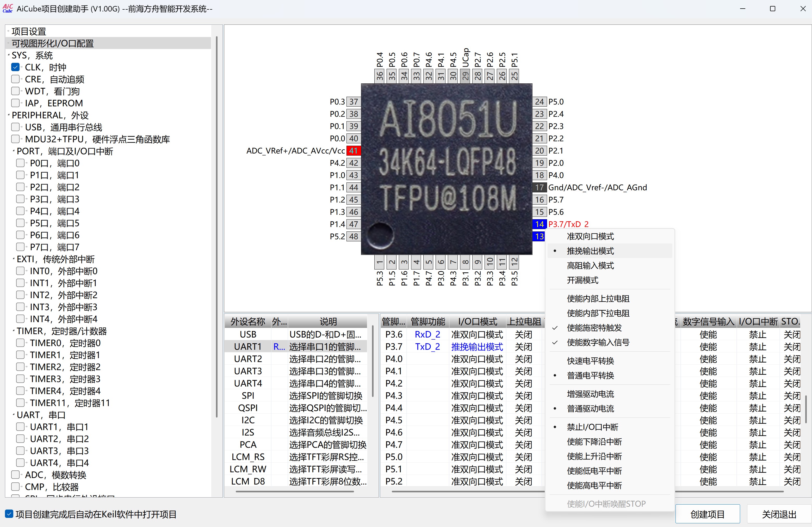812x527 pixels.
Task: Choose 增强驱动电流 menu entry
Action: tap(610, 394)
